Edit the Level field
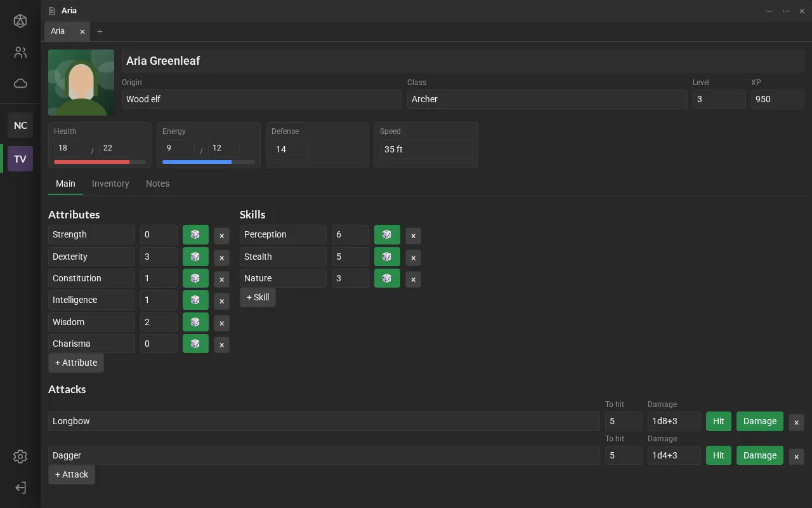Image resolution: width=812 pixels, height=508 pixels. tap(719, 100)
